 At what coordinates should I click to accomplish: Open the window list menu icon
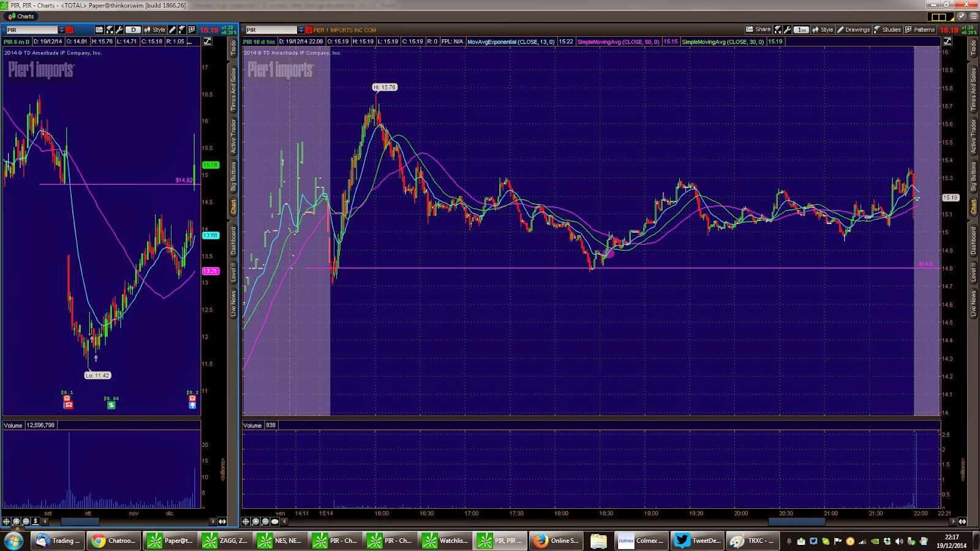click(x=974, y=17)
